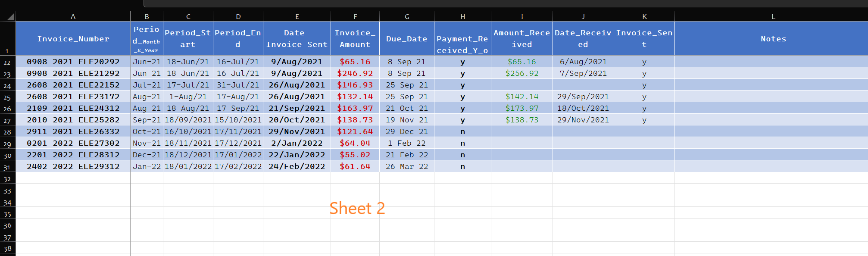Viewport: 868px width, 256px height.
Task: Select column B header
Action: coord(147,17)
